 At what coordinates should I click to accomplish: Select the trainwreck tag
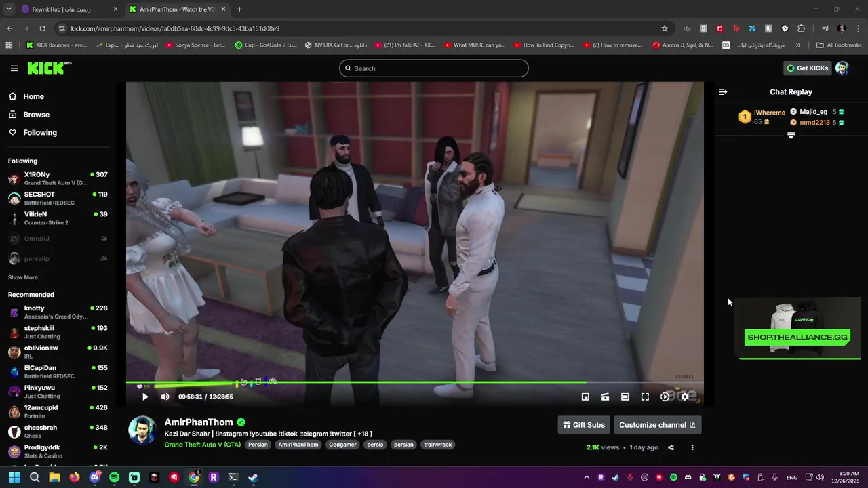point(437,445)
